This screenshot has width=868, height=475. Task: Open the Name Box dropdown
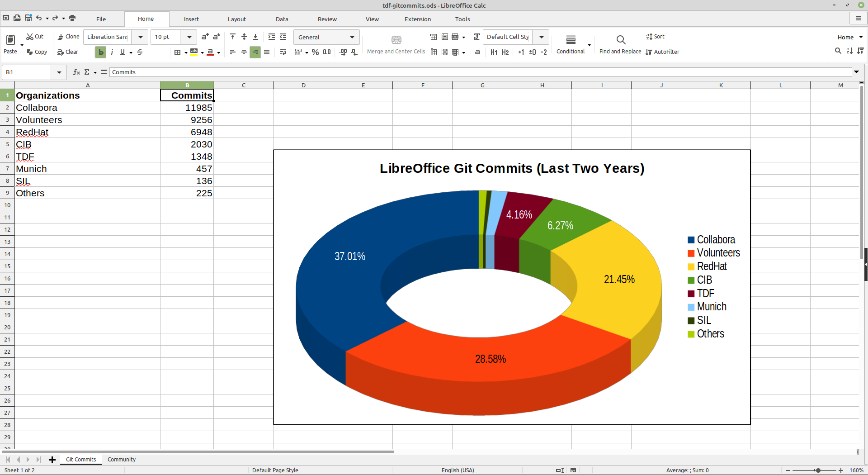[59, 72]
